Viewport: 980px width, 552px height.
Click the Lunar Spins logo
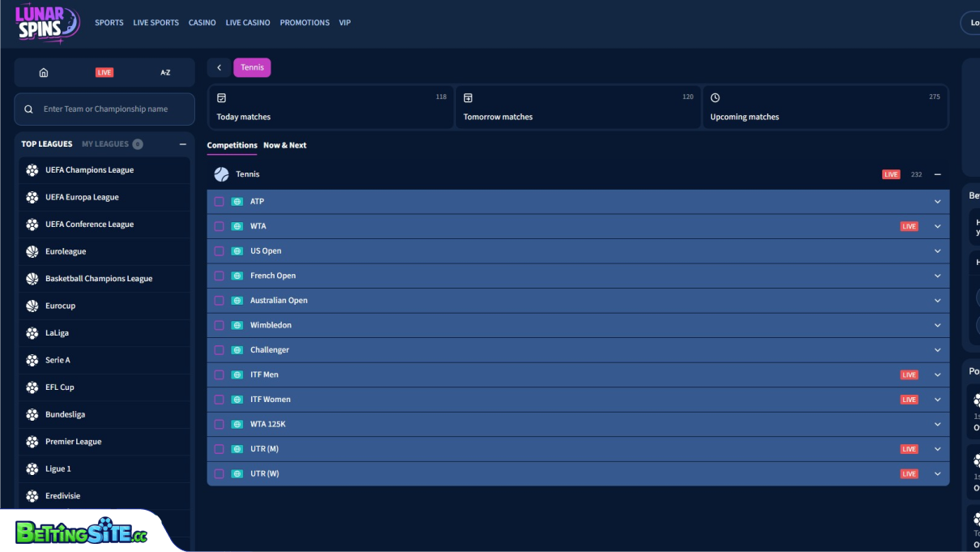tap(45, 24)
